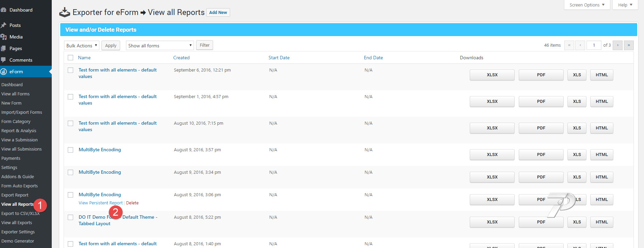Open View all Forms submenu item
Image resolution: width=644 pixels, height=248 pixels.
pos(15,94)
